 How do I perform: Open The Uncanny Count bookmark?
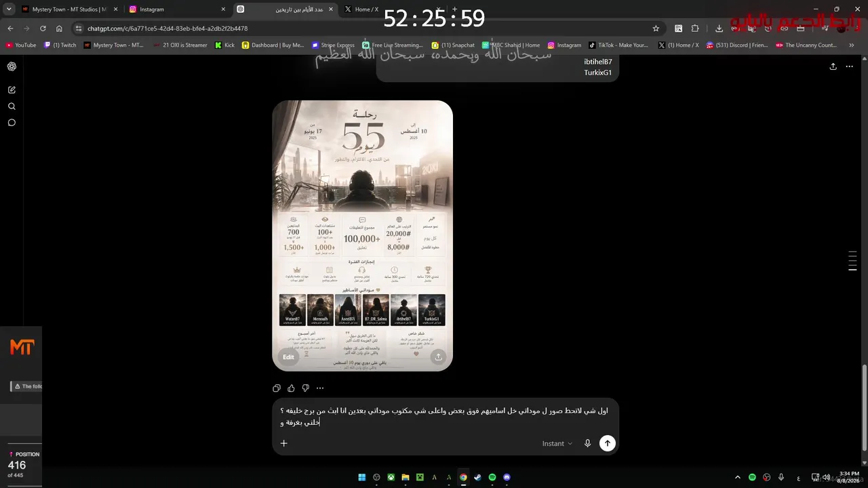pyautogui.click(x=806, y=45)
